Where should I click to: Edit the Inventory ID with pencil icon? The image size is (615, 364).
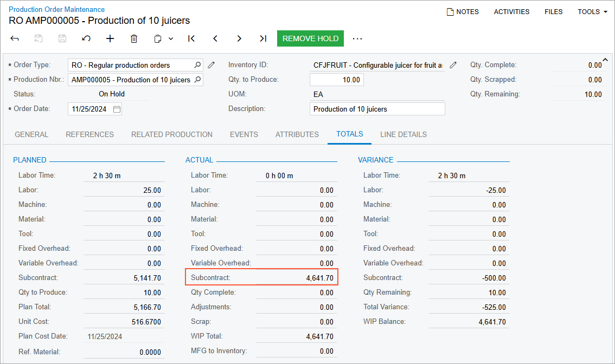pos(453,65)
